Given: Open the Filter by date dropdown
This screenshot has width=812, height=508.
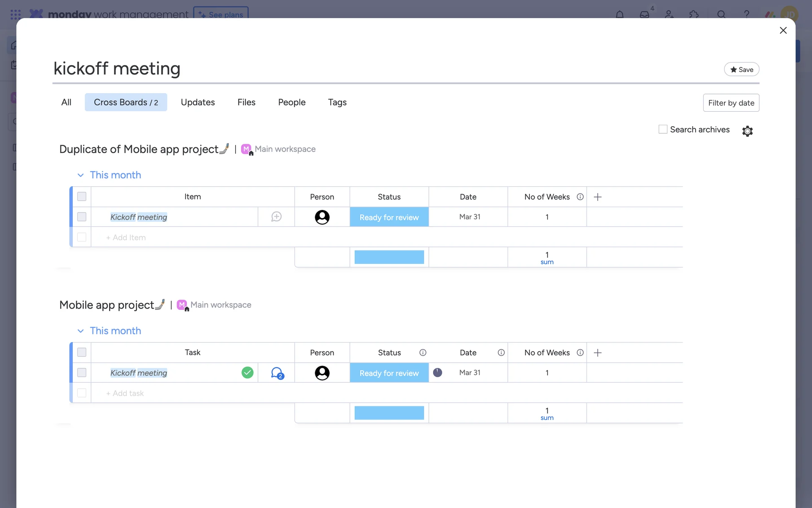Looking at the screenshot, I should coord(731,103).
